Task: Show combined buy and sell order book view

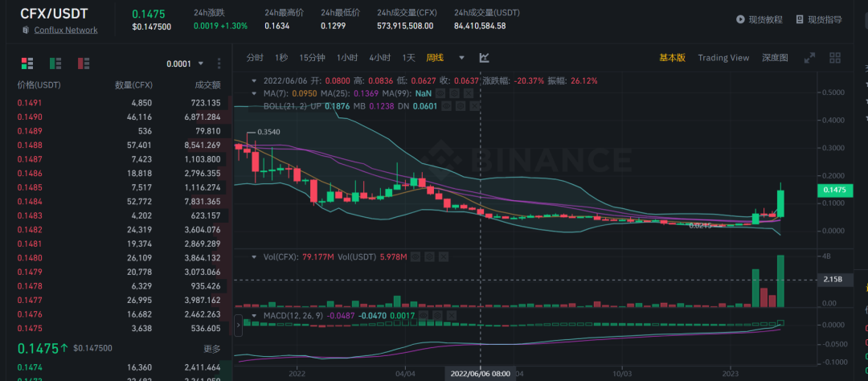Action: (27, 63)
